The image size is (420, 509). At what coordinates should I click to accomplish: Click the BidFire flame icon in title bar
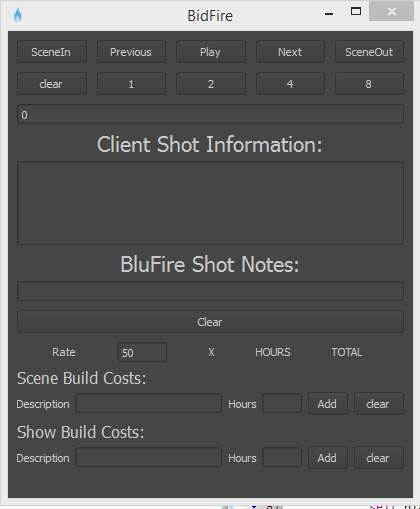pos(18,15)
